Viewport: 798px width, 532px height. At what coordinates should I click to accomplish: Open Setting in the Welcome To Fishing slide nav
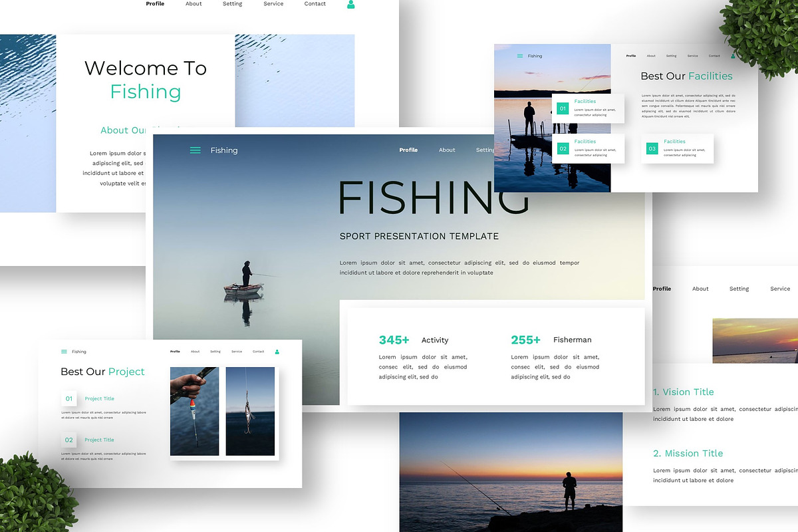[x=233, y=4]
